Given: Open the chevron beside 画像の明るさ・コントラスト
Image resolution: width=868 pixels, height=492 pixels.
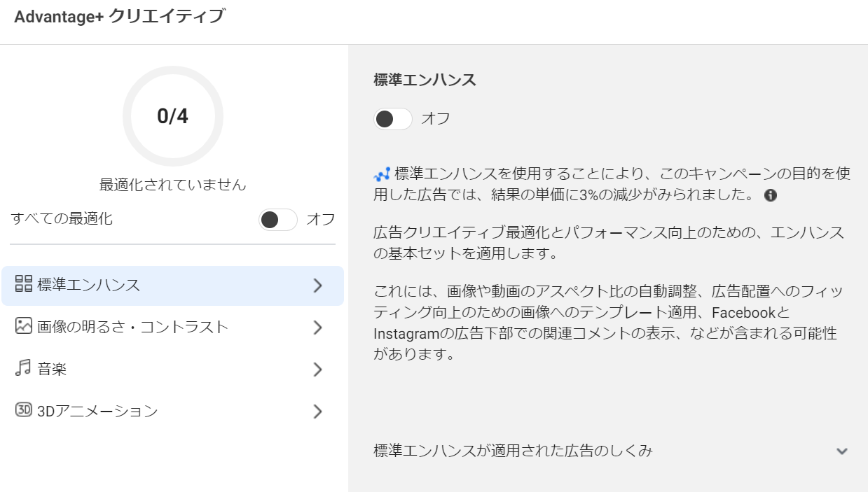Looking at the screenshot, I should click(x=317, y=327).
